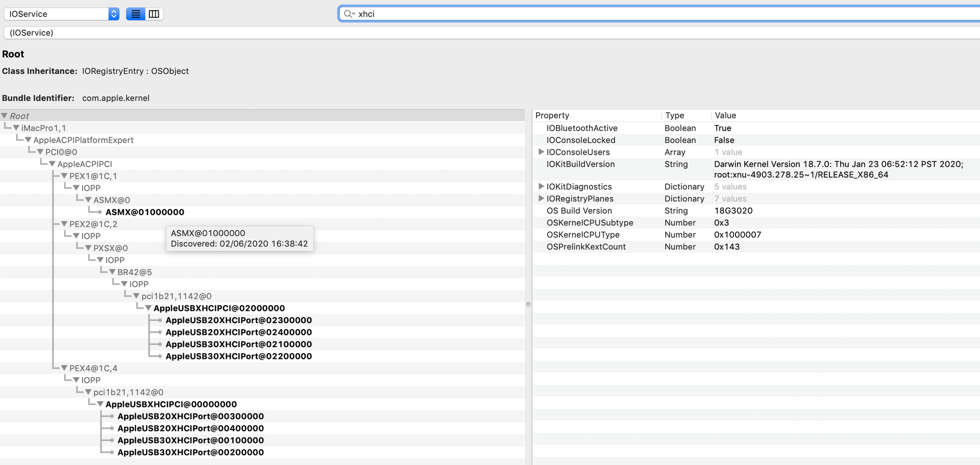
Task: Click the search magnifier icon
Action: click(x=349, y=14)
